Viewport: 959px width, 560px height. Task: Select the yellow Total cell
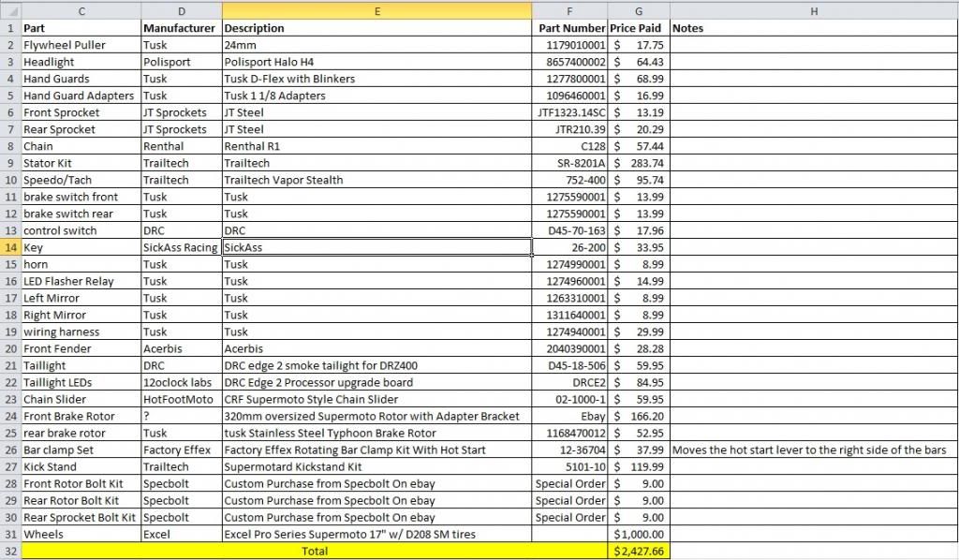click(314, 552)
